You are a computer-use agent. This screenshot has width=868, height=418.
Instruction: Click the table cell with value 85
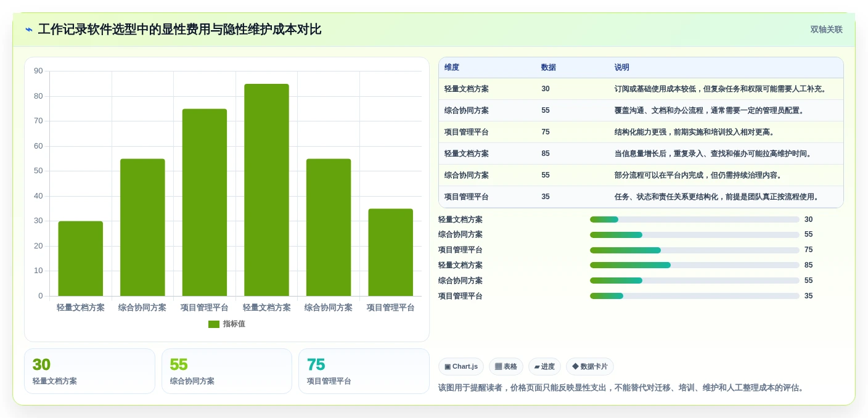click(x=546, y=154)
